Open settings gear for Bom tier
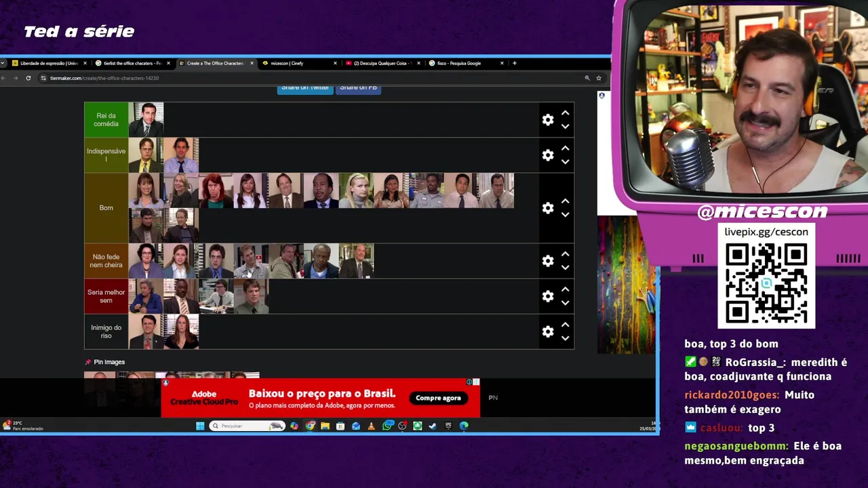Image resolution: width=868 pixels, height=488 pixels. (x=548, y=208)
